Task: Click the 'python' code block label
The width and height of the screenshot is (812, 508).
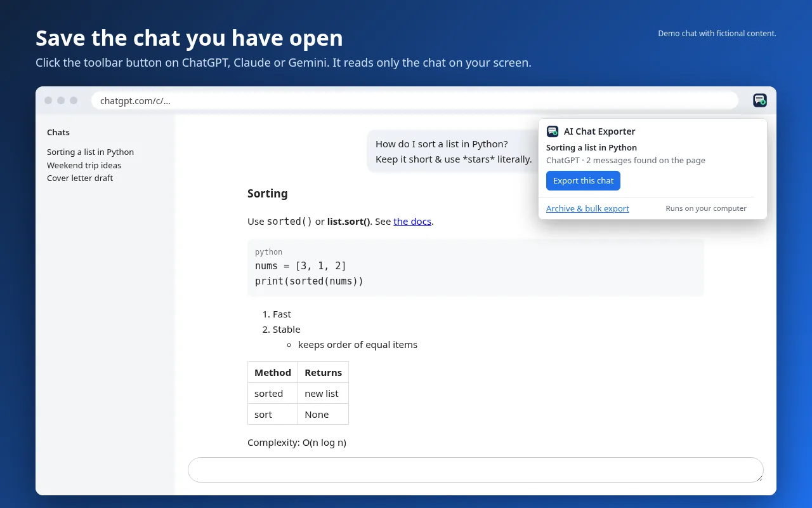Action: [268, 252]
